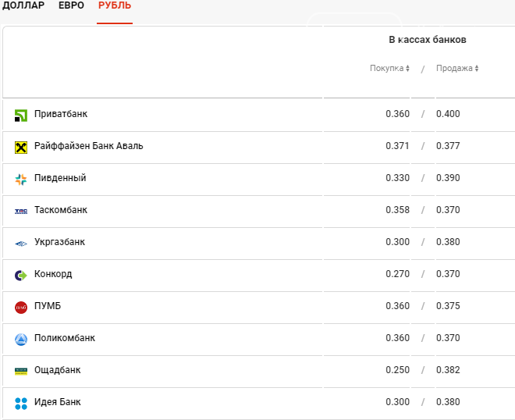This screenshot has height=420, width=515.
Task: Click the В кассах банков header
Action: click(x=427, y=40)
